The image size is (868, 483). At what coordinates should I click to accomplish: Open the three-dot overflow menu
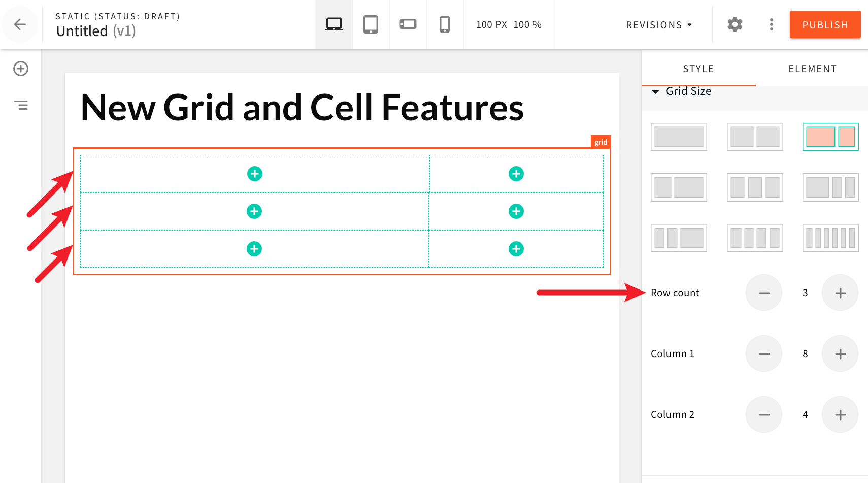(771, 24)
